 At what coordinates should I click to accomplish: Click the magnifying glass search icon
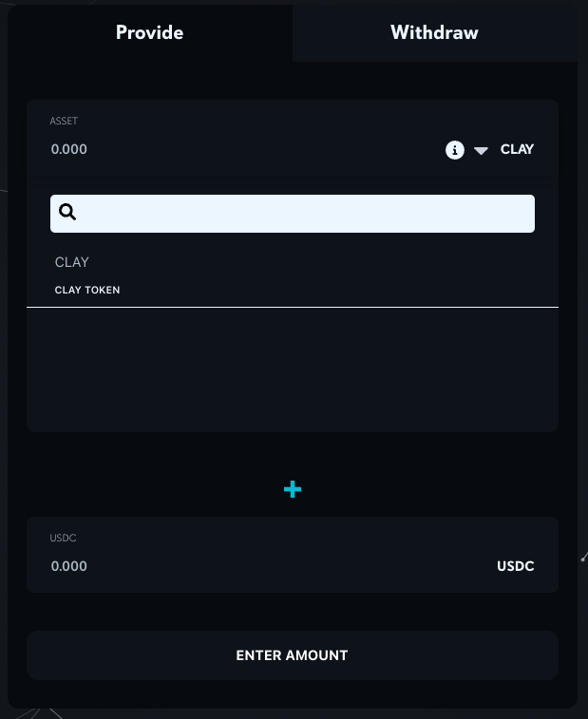pyautogui.click(x=67, y=213)
